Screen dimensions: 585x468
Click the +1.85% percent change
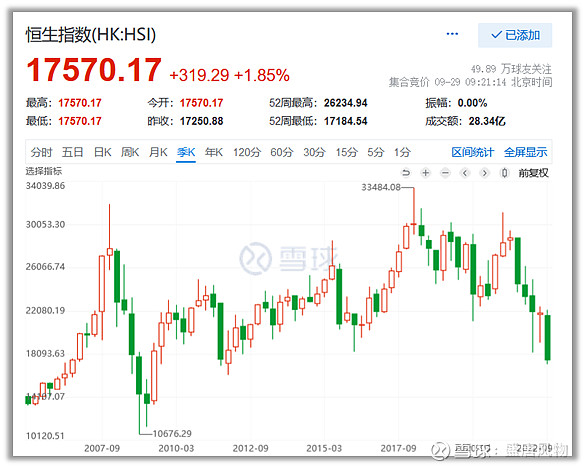point(262,75)
